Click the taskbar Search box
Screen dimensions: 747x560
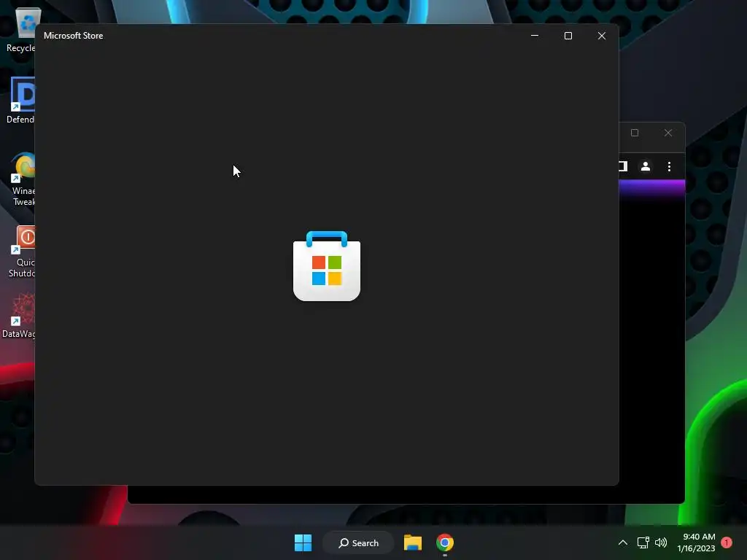tap(358, 542)
